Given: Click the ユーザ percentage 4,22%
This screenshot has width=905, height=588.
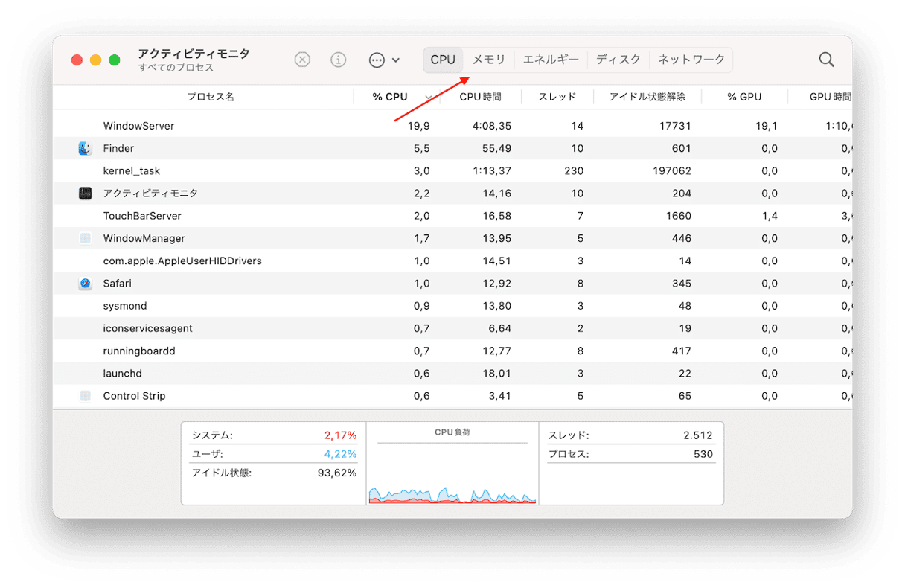Looking at the screenshot, I should [340, 454].
